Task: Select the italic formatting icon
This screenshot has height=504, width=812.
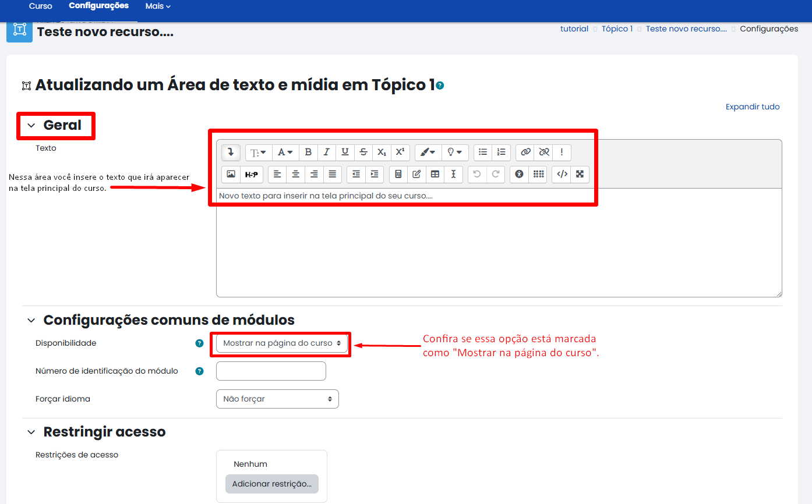Action: coord(327,152)
